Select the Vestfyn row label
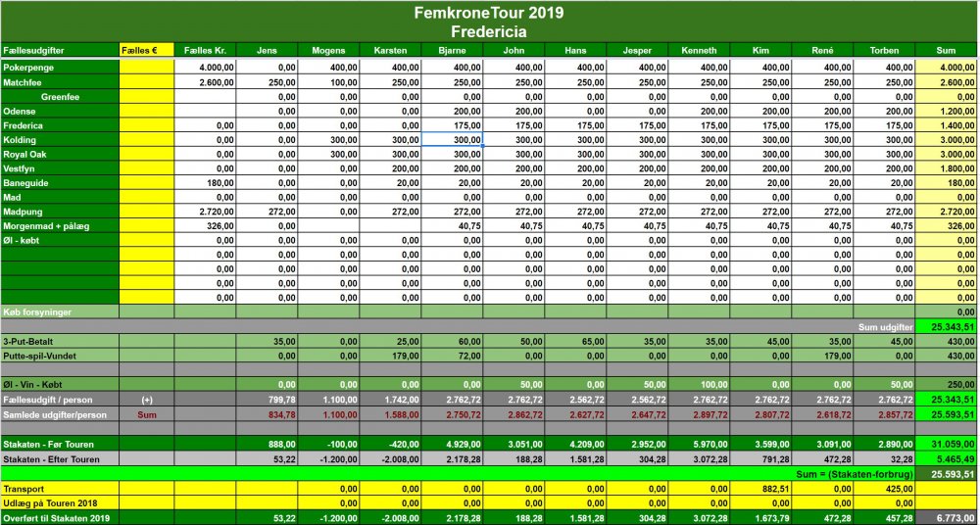The image size is (980, 525). [x=60, y=168]
